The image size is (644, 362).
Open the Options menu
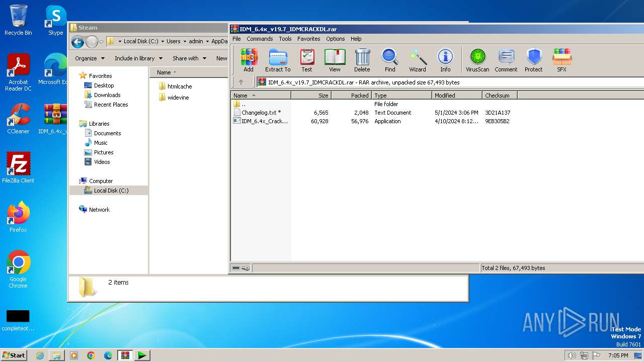point(336,39)
